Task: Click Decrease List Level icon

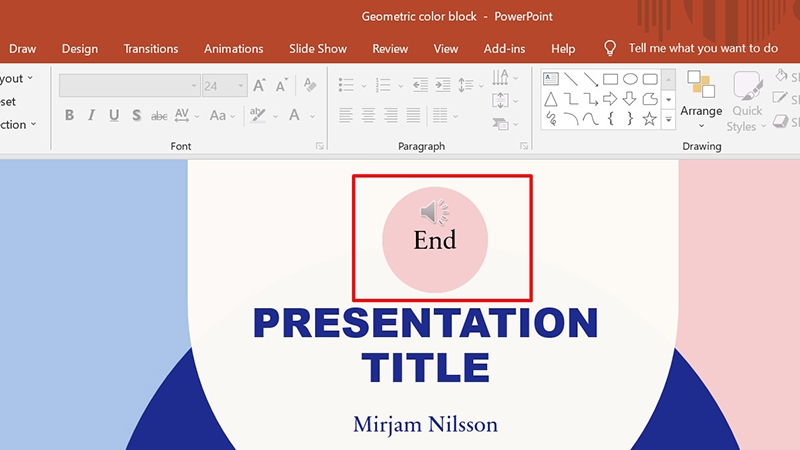Action: coord(420,85)
